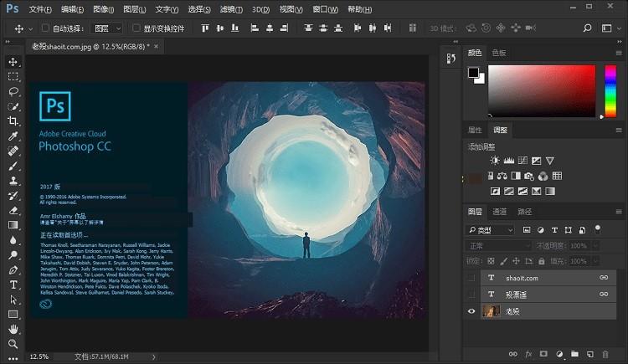Open the Color panel flyout menu
The width and height of the screenshot is (628, 364).
coord(619,53)
